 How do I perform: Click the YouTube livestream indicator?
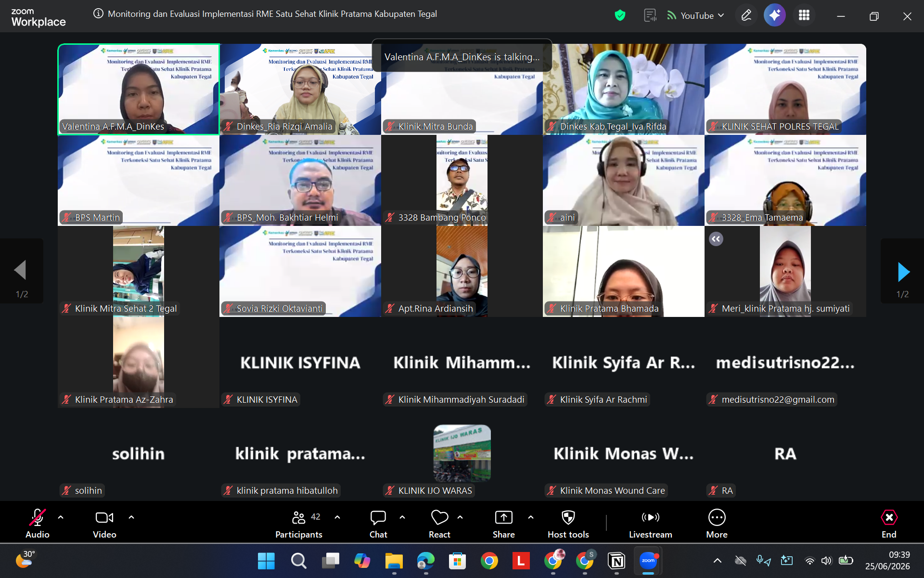(690, 15)
